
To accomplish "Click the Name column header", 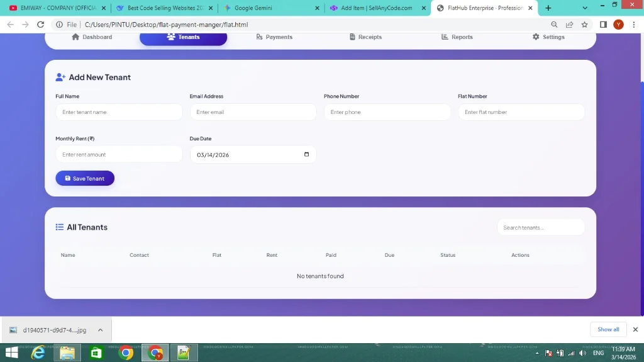I will pos(68,255).
